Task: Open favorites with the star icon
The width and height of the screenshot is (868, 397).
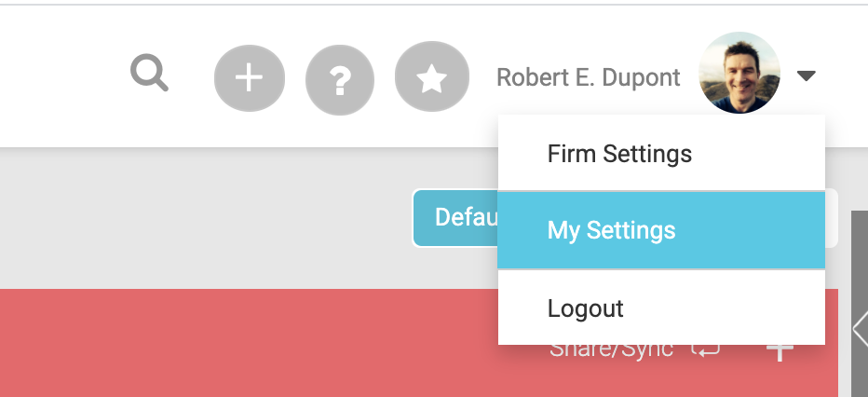Action: point(432,77)
